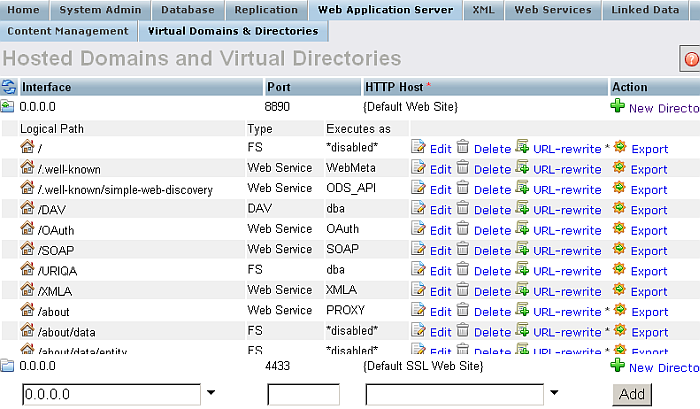This screenshot has width=700, height=409.
Task: Click the trash icon for /URIQA
Action: (463, 269)
